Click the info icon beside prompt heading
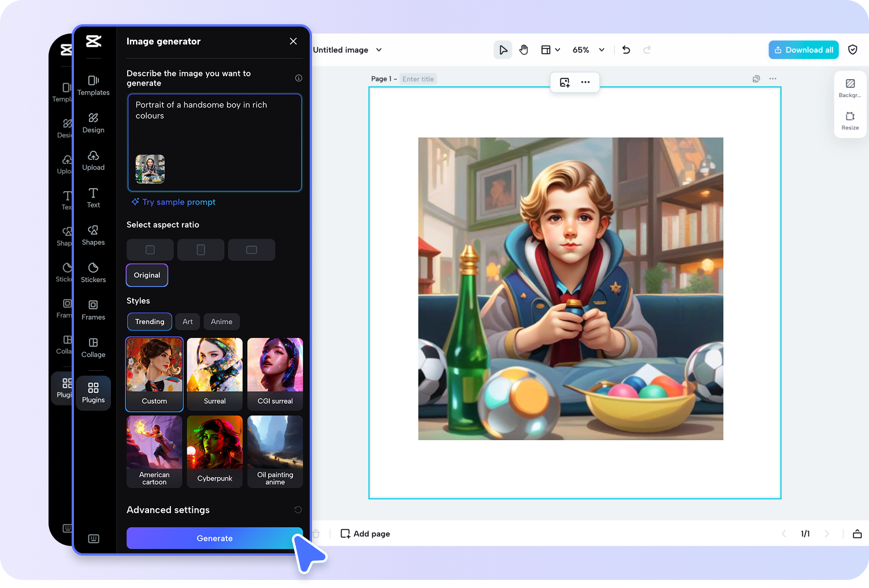This screenshot has height=588, width=869. [x=299, y=78]
